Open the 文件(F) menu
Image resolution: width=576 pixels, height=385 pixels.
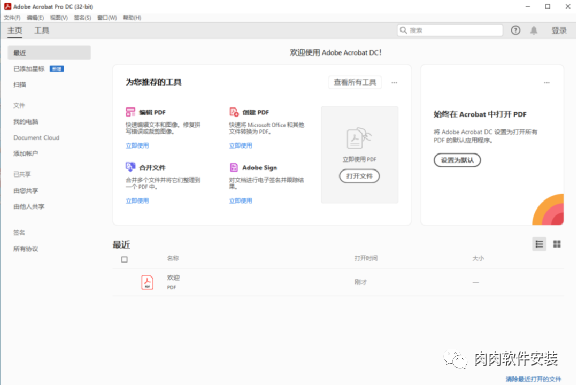(x=12, y=18)
